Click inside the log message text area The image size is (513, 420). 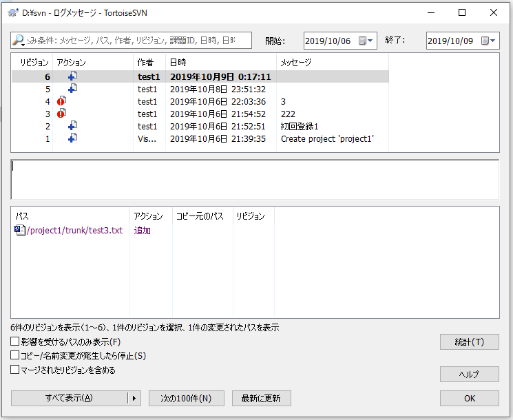tap(255, 179)
